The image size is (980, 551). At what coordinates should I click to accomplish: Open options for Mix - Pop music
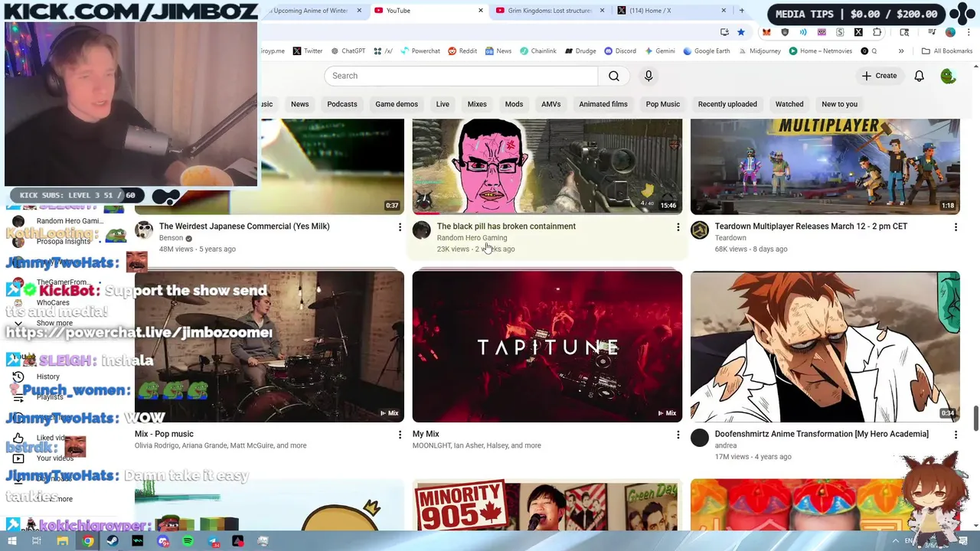pos(400,435)
